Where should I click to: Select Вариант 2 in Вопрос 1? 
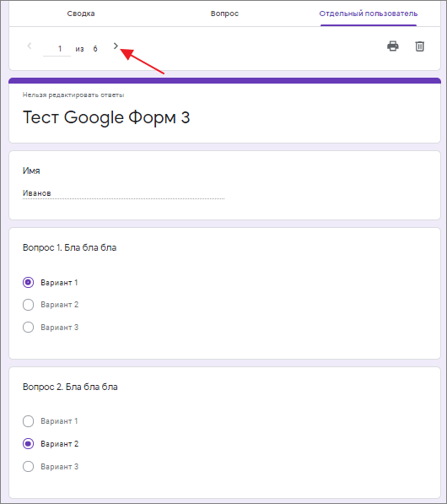[29, 305]
